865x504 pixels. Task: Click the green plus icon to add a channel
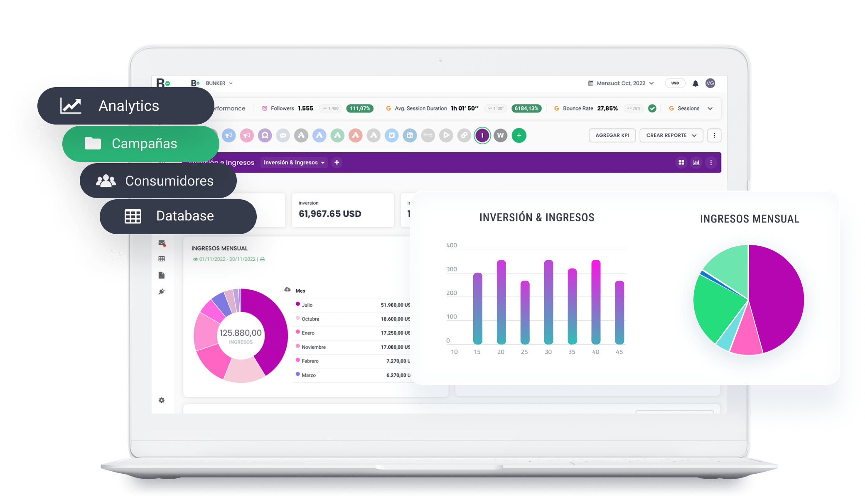point(519,135)
